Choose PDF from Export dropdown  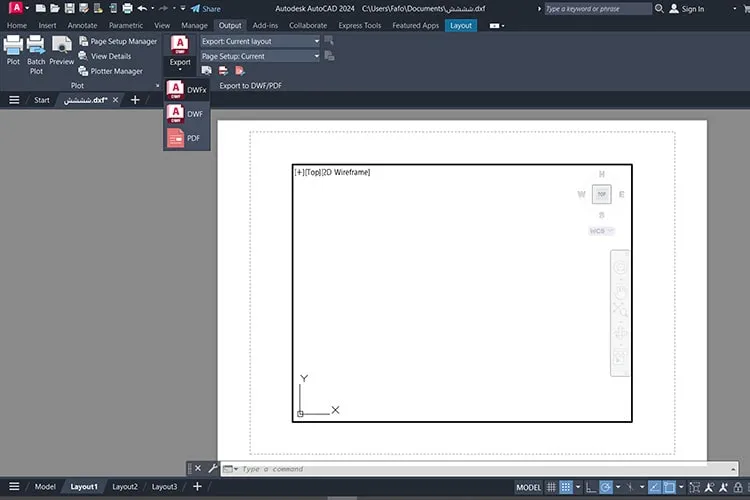tap(187, 138)
